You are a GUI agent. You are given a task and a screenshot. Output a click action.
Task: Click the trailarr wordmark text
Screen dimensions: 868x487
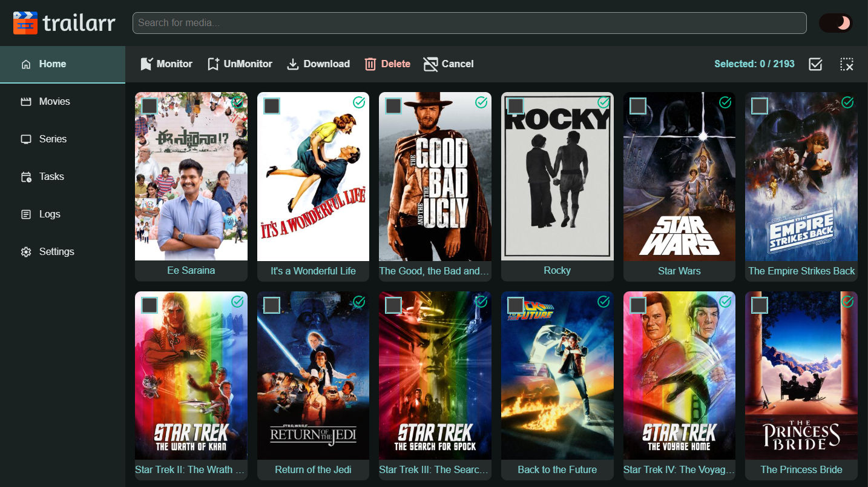79,23
